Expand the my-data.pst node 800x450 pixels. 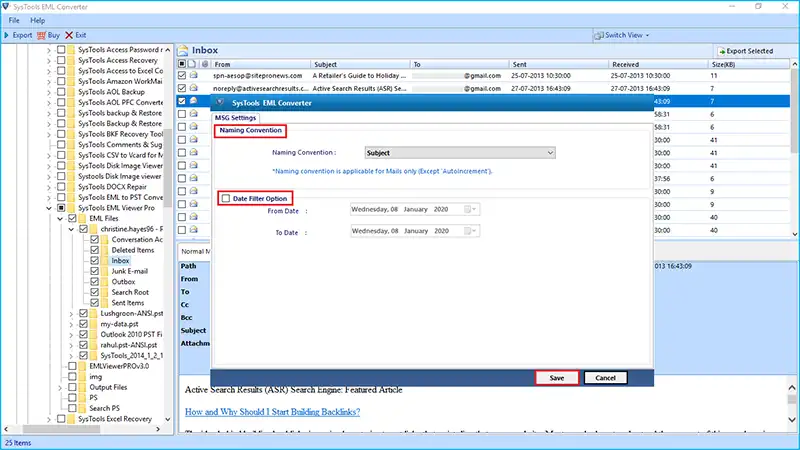coord(71,324)
